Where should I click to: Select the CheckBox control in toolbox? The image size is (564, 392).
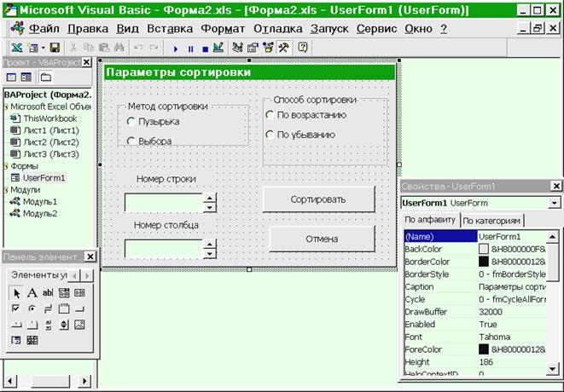16,308
